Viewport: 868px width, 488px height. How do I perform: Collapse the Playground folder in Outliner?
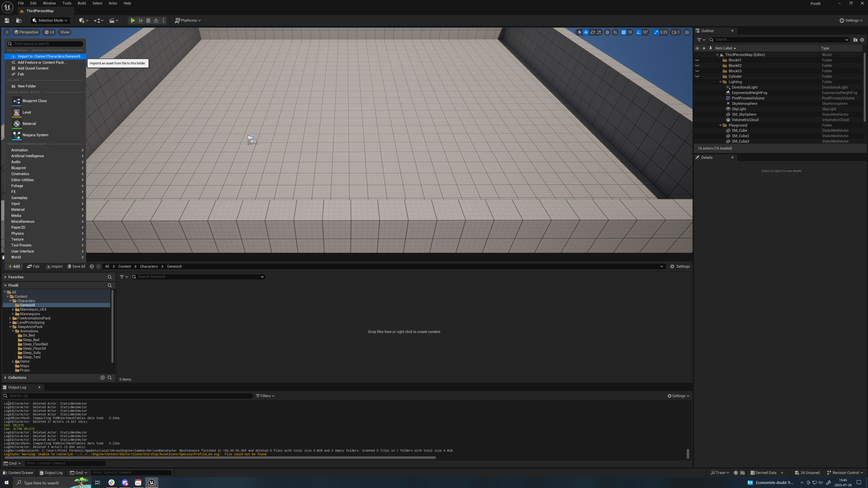(720, 125)
